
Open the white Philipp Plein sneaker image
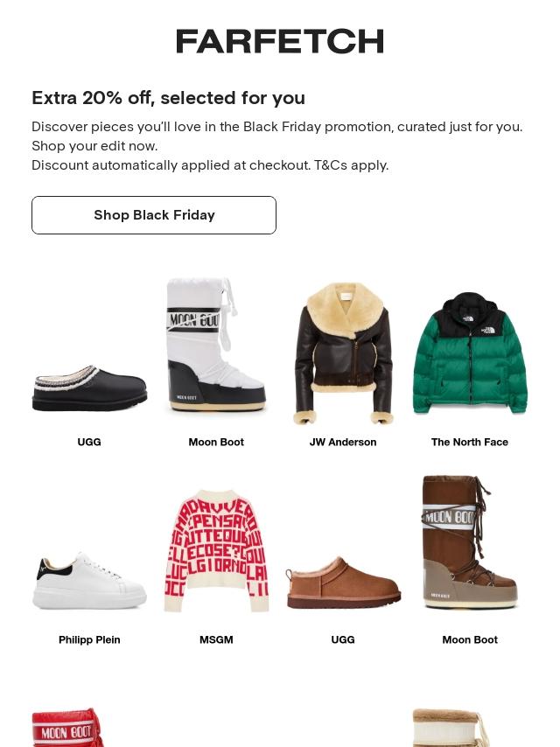click(89, 580)
